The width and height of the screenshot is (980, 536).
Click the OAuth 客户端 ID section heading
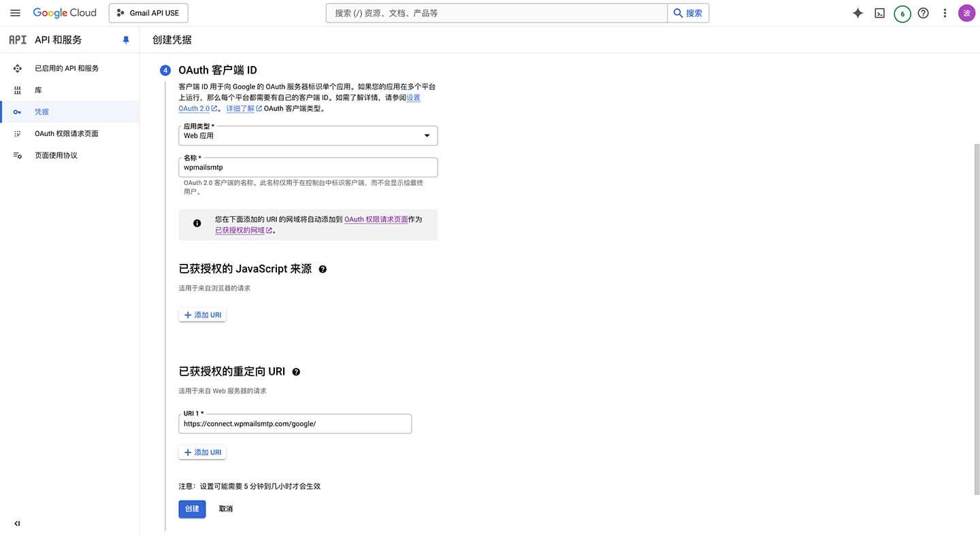tap(218, 70)
